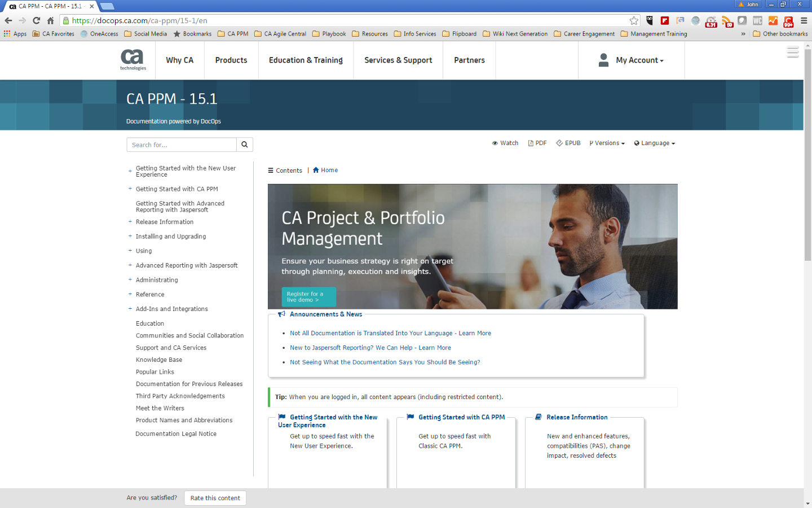Open Getting Started with CA PPM card link
This screenshot has height=508, width=812.
point(461,417)
